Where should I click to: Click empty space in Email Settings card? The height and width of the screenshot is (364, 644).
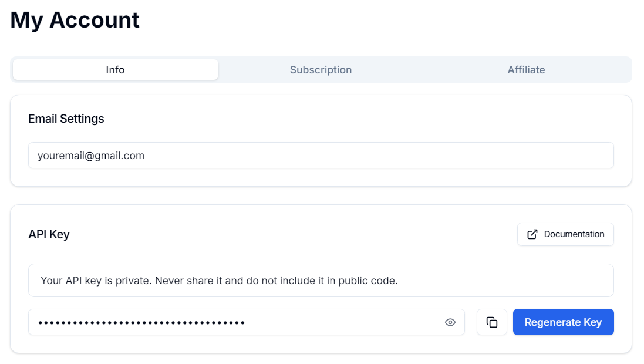pos(352,119)
